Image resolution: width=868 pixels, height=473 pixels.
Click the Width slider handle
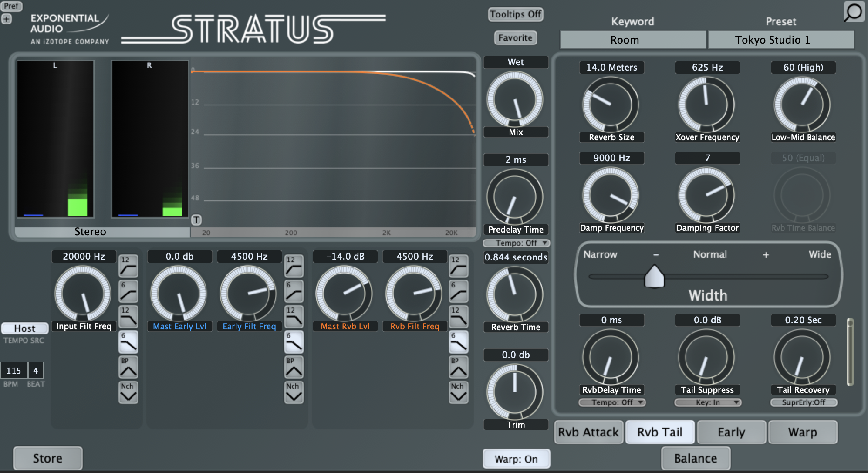point(654,277)
